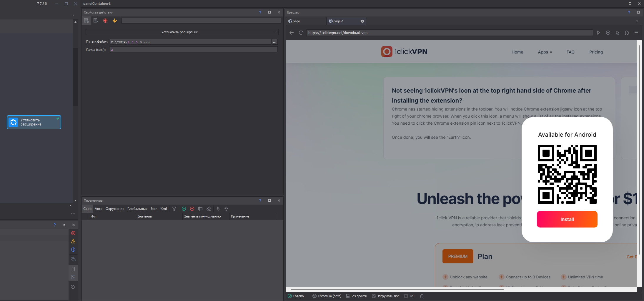Viewport: 644px width, 301px height.
Task: Activate the cursor pointer tool in browser toolbar
Action: (618, 33)
